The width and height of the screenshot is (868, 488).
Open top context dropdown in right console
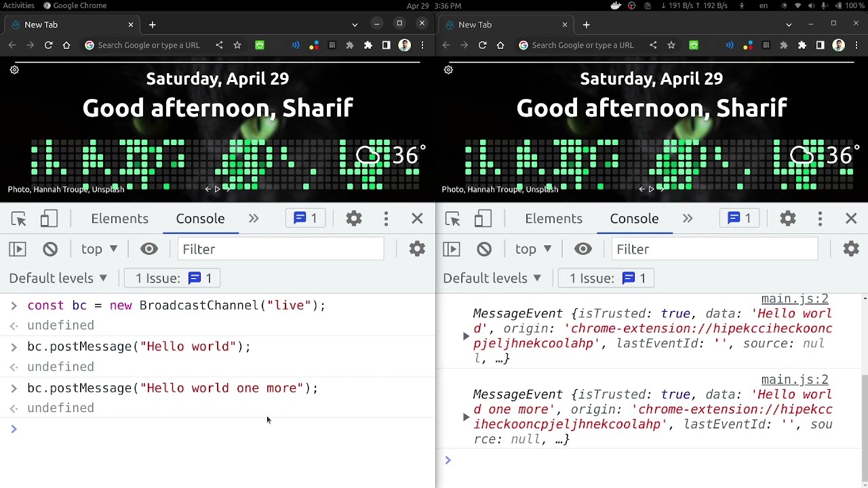tap(533, 249)
